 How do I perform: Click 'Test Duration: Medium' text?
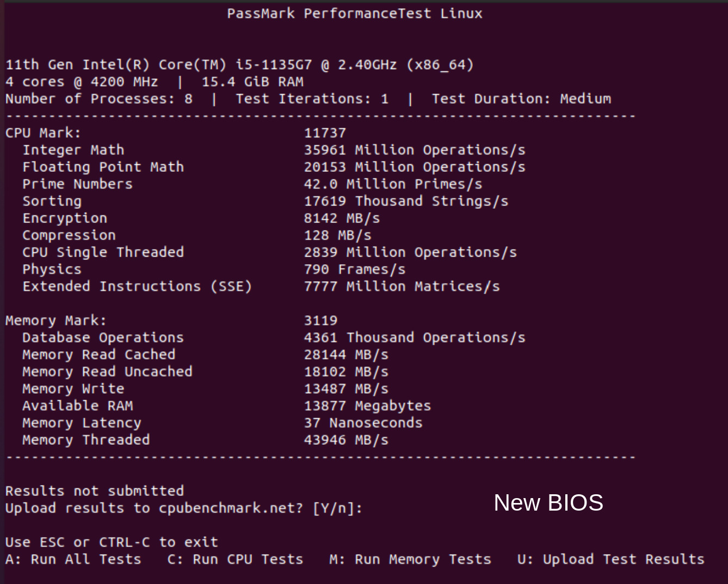[x=521, y=99]
